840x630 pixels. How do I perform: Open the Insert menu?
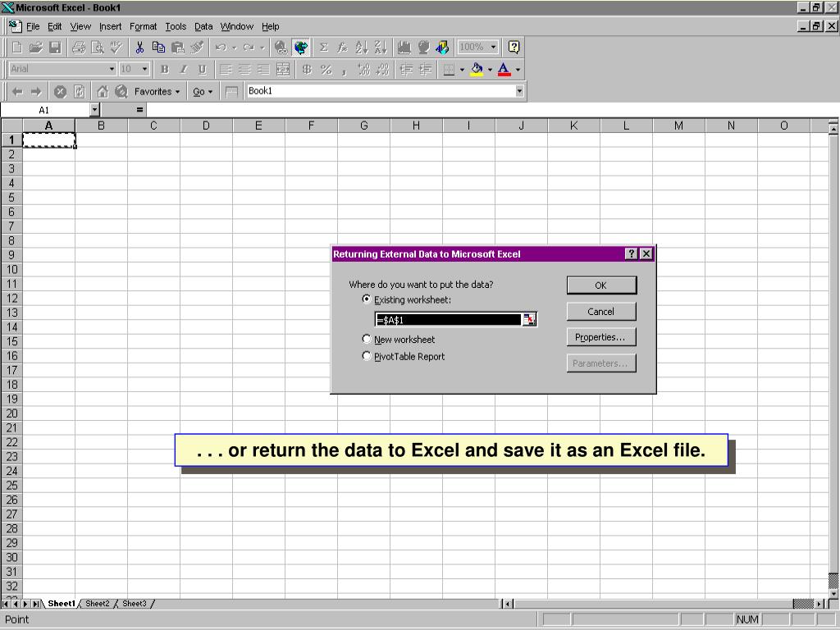[110, 26]
